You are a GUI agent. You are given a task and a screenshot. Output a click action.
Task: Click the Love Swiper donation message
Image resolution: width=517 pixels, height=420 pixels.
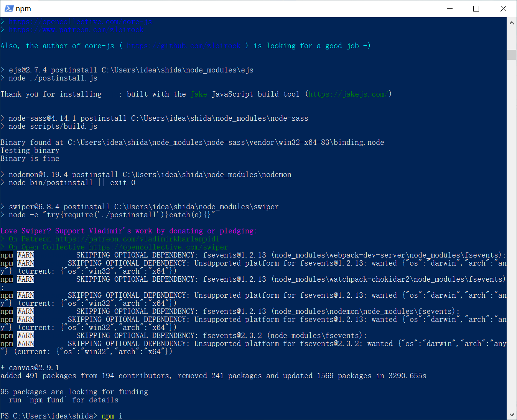point(128,231)
